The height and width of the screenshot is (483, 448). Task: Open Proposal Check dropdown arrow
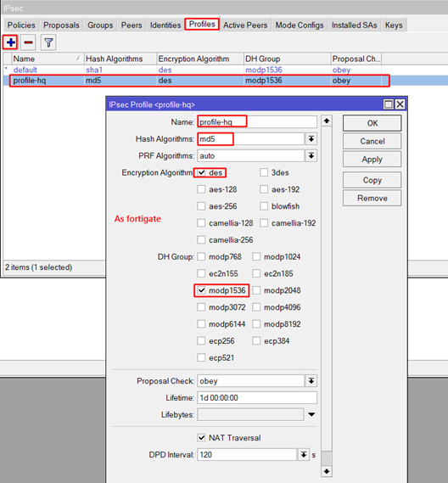[311, 381]
